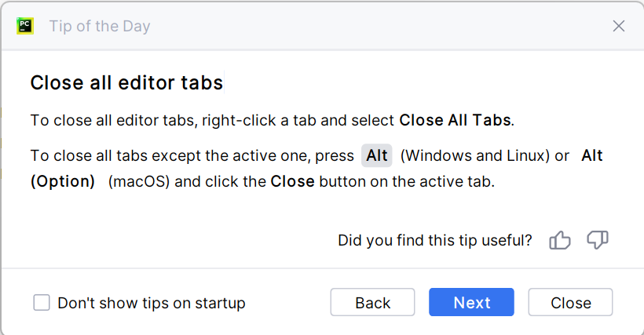Click the PyCharm logo in the title bar
Screen dimensions: 644x335
coord(25,26)
